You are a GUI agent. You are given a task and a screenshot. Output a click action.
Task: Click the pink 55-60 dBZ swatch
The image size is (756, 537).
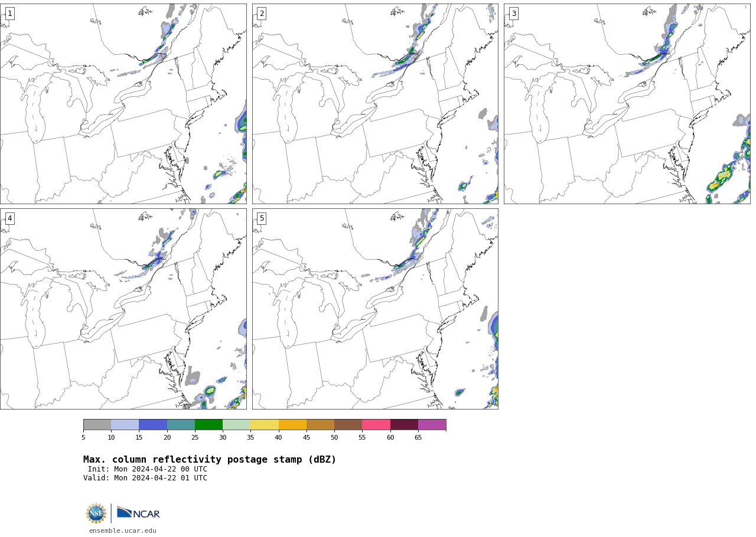point(376,425)
